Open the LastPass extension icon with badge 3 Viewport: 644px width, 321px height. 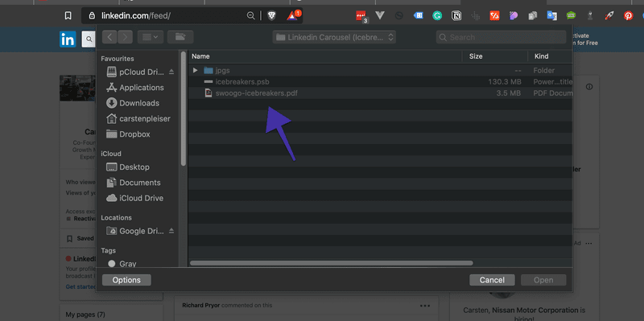click(361, 16)
